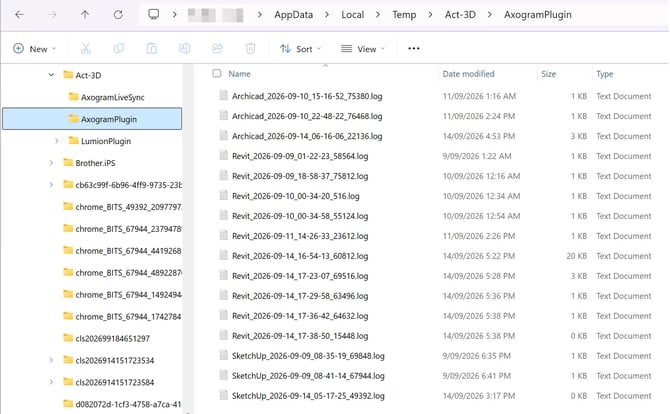Sort by the Type column header

pyautogui.click(x=605, y=74)
